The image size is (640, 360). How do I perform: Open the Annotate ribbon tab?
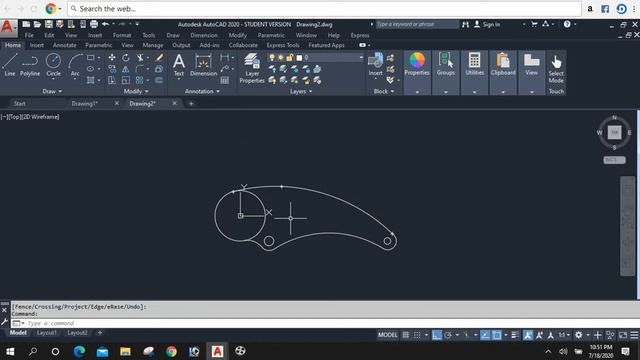click(64, 45)
